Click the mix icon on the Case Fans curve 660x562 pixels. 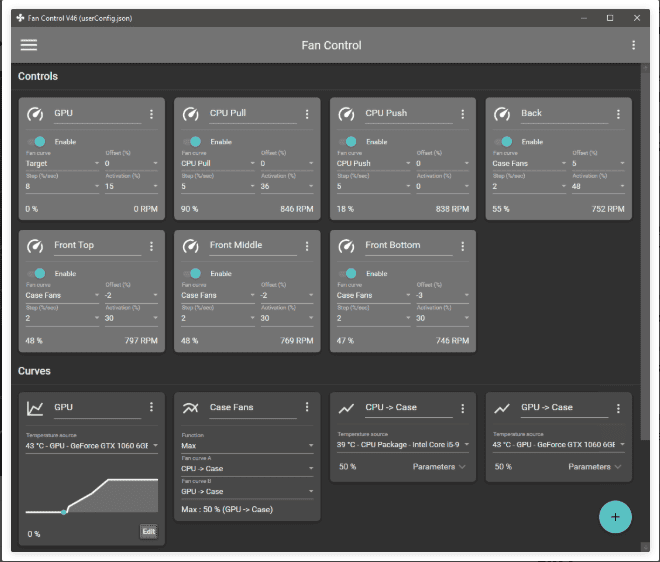[191, 408]
